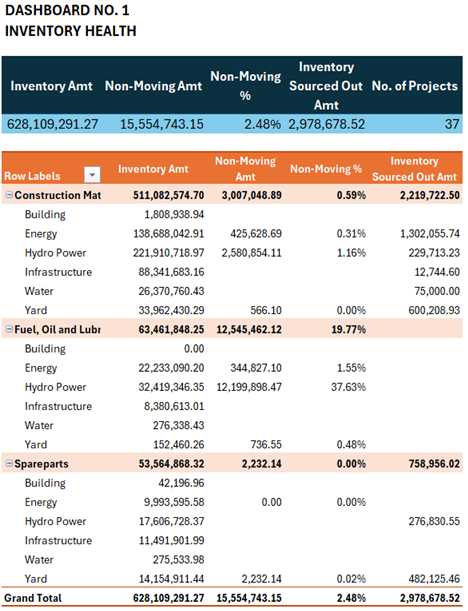Select the No. of Projects value 37
Viewport: 468px width, 611px height.
pos(452,124)
